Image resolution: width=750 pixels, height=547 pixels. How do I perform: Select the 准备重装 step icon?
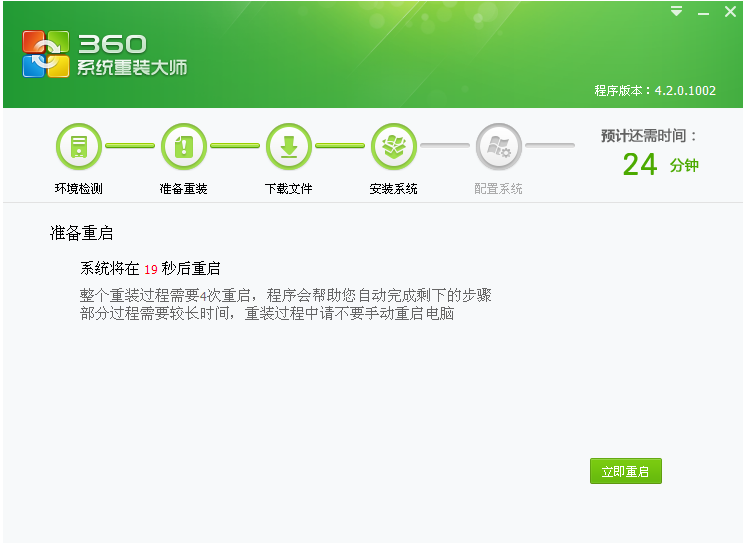(x=183, y=147)
